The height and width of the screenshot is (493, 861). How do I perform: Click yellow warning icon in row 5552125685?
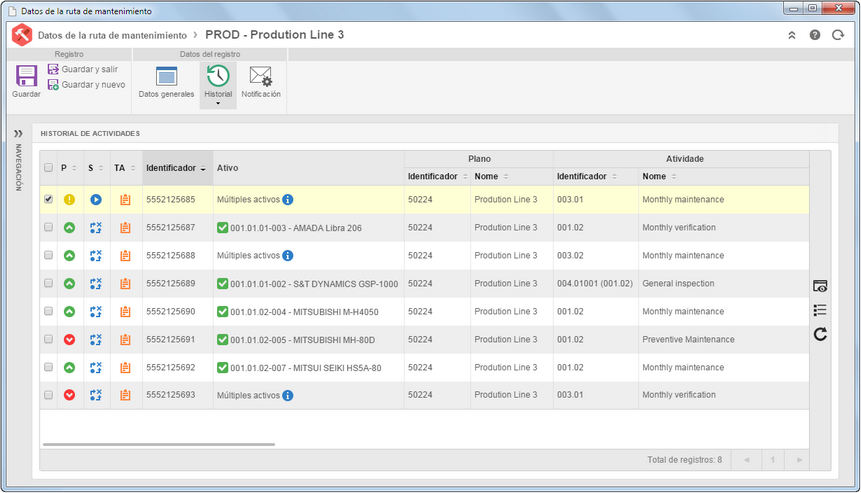(x=69, y=200)
